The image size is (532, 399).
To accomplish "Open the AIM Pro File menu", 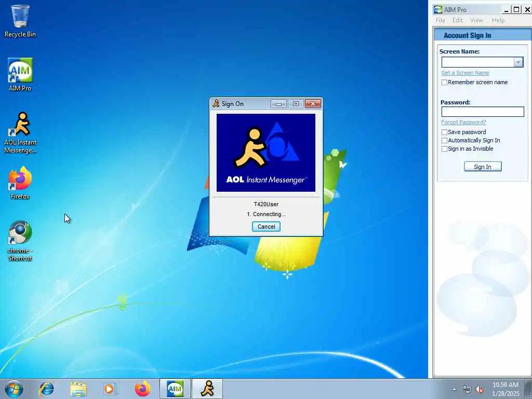I will pos(441,20).
